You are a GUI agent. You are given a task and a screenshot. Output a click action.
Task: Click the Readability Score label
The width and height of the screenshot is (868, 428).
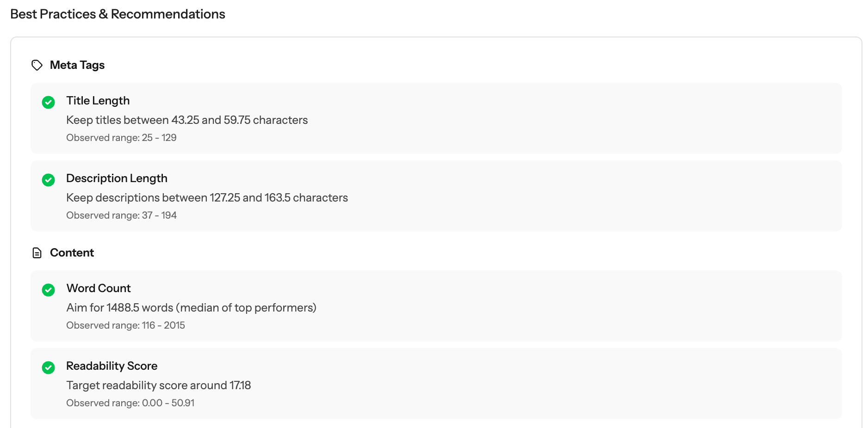pos(112,366)
